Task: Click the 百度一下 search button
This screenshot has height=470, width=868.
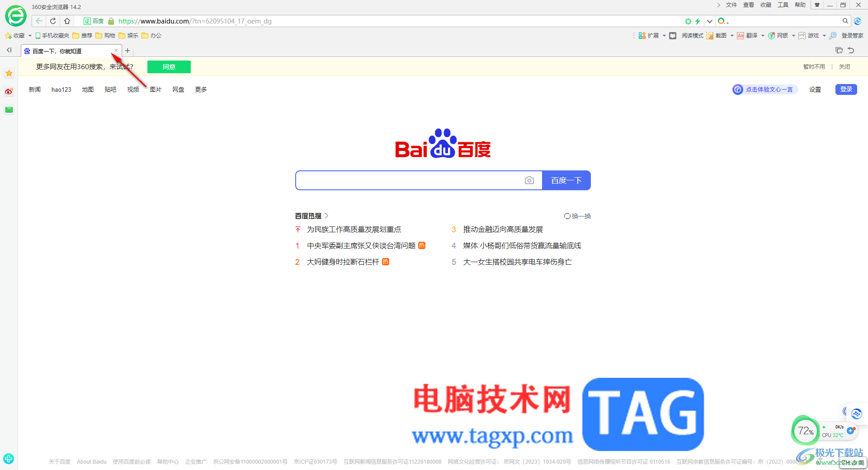Action: click(x=566, y=180)
